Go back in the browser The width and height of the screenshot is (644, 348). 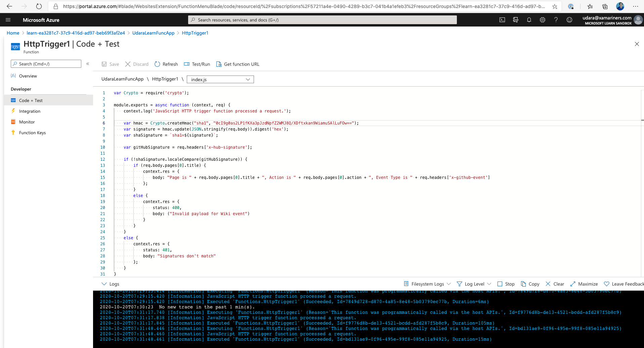coord(9,6)
